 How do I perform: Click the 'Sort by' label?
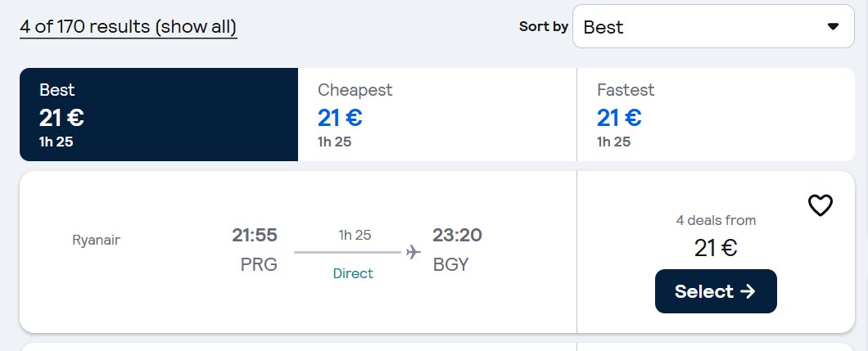coord(543,27)
